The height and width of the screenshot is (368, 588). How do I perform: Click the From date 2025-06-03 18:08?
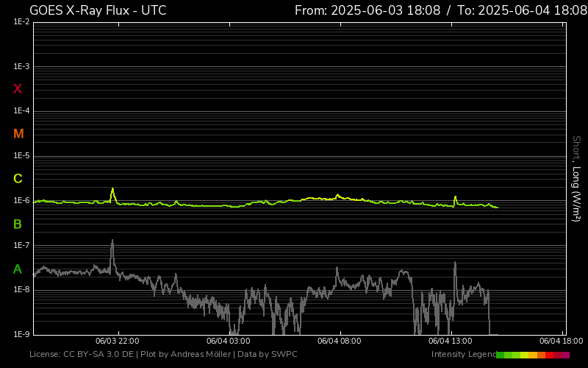pos(367,10)
